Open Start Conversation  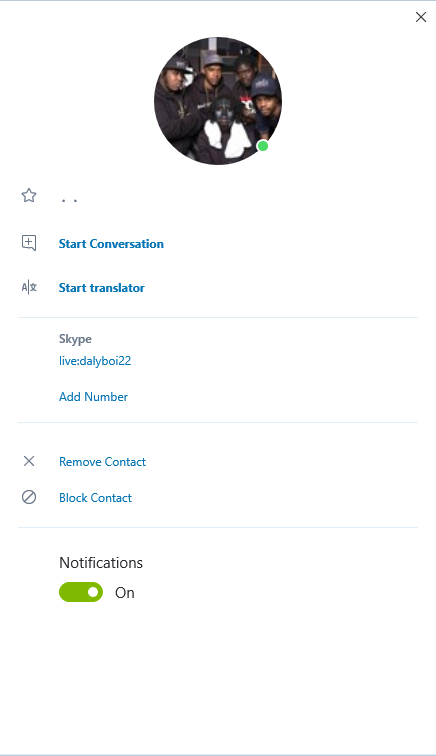(x=111, y=243)
